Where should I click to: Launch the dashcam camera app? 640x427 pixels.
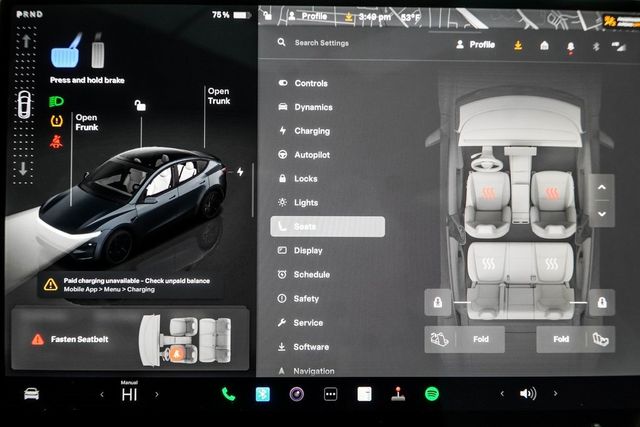[x=297, y=394]
